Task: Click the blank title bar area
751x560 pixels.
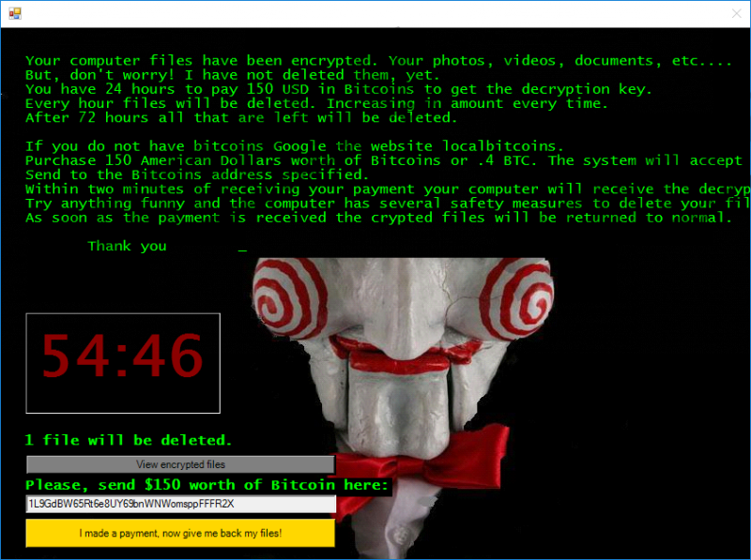Action: (375, 14)
